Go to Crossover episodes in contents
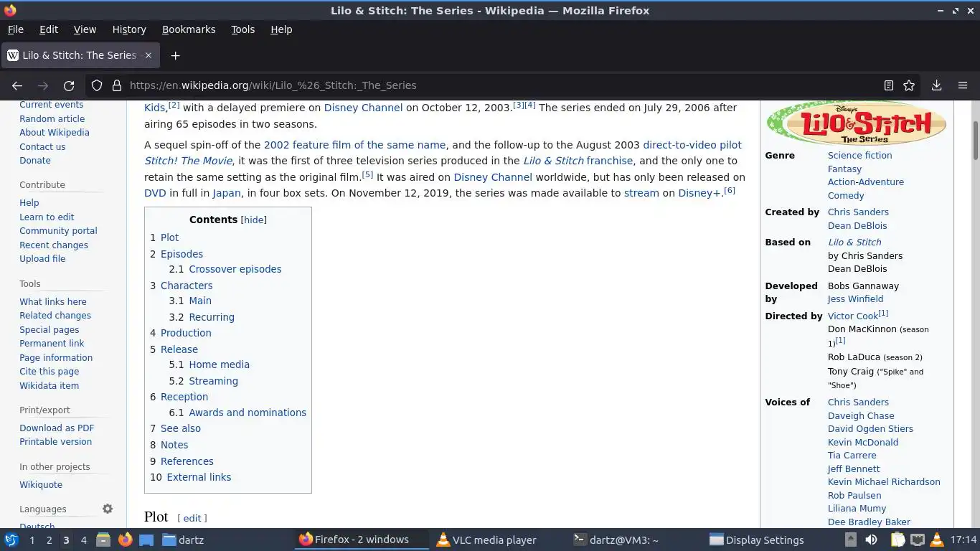980x551 pixels. click(x=235, y=269)
